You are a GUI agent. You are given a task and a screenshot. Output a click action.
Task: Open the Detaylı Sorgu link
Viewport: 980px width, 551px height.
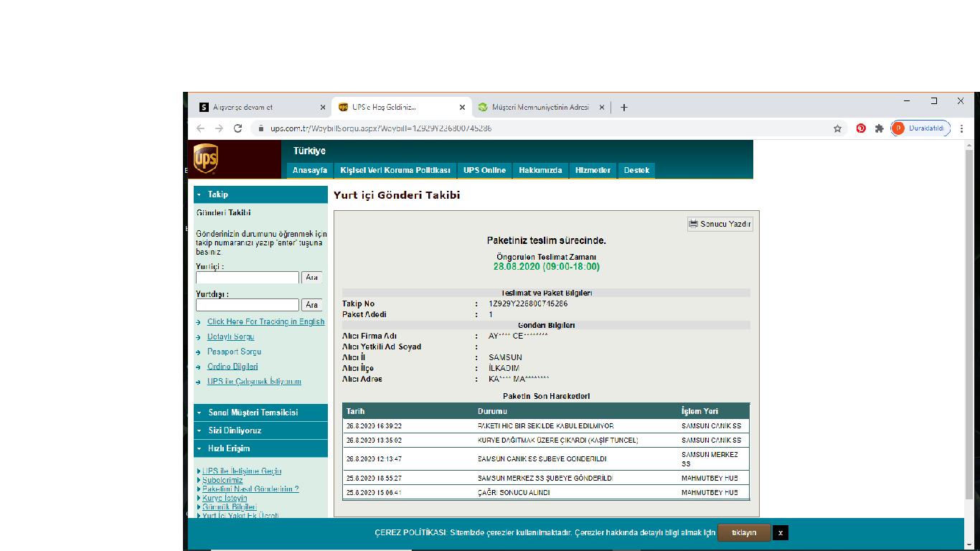click(x=231, y=337)
